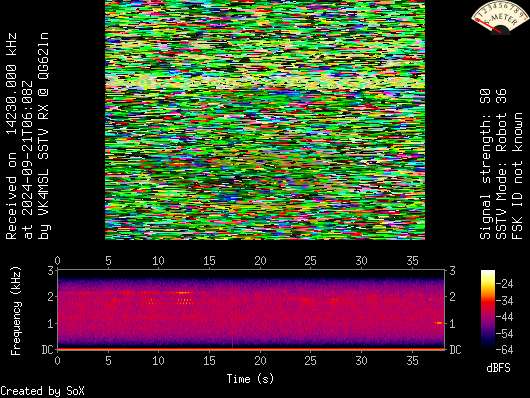Image resolution: width=530 pixels, height=398 pixels.
Task: Click the -24 label on dBFS scale
Action: (x=504, y=283)
